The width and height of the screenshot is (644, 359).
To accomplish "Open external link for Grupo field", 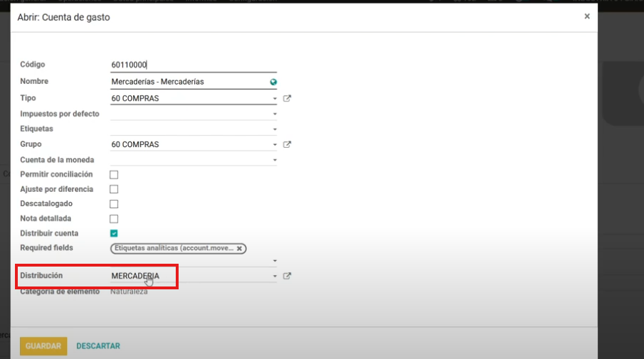I will pyautogui.click(x=287, y=145).
